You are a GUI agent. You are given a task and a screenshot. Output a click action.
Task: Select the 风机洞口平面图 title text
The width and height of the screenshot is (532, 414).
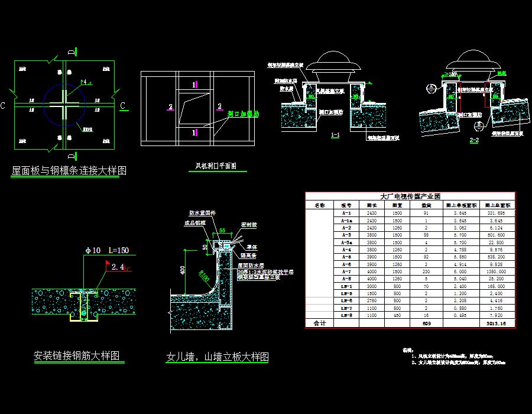216,167
